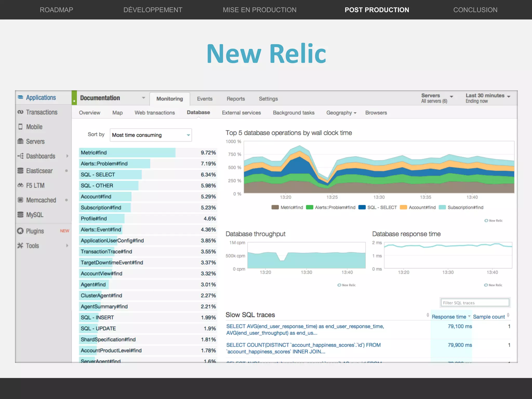Open the Geography dropdown menu
This screenshot has width=532, height=399.
[341, 113]
